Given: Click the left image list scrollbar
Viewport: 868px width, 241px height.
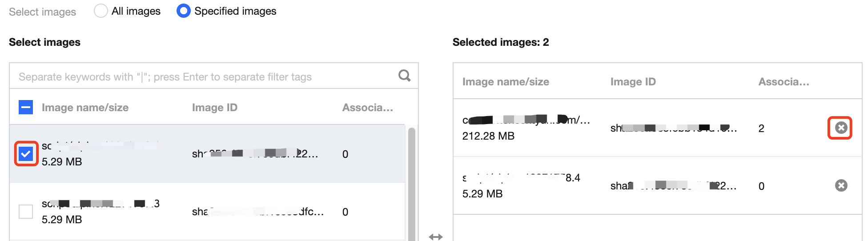Looking at the screenshot, I should click(x=411, y=182).
